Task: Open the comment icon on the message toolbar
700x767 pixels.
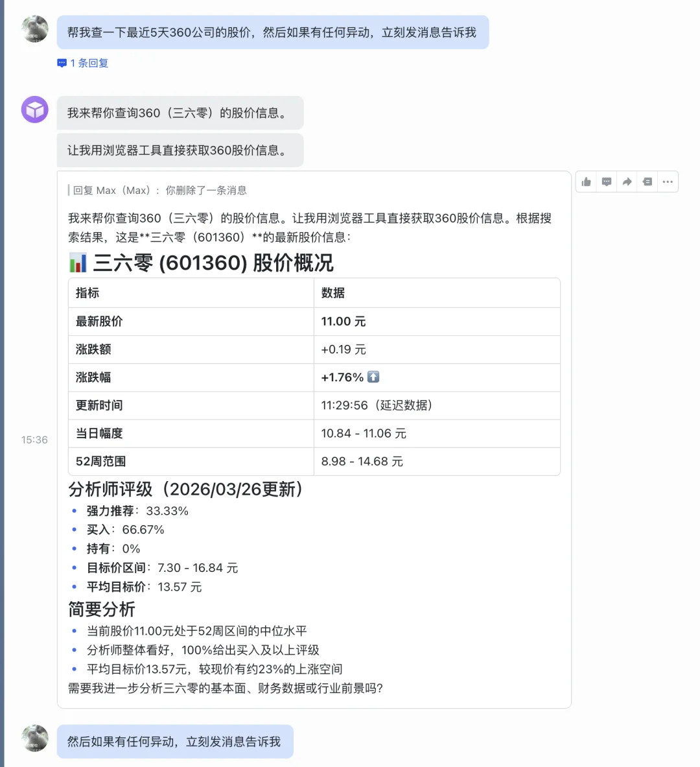Action: pyautogui.click(x=606, y=182)
